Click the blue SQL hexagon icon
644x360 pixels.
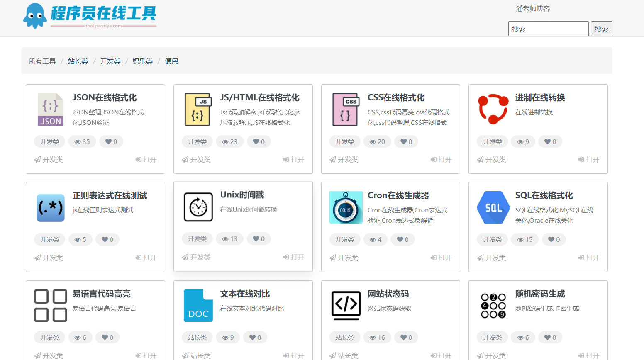(x=493, y=207)
